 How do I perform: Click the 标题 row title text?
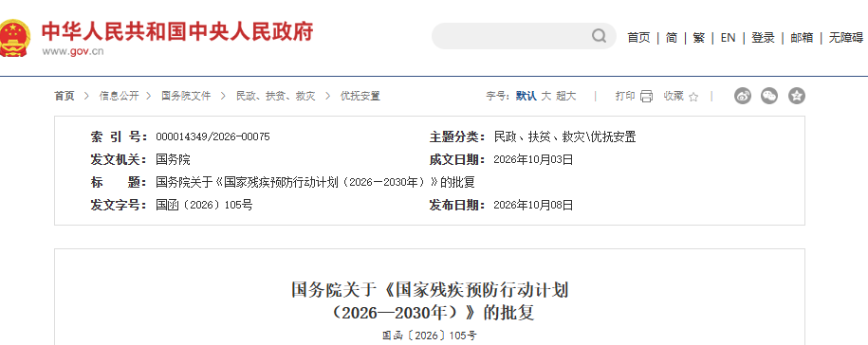[x=315, y=183]
